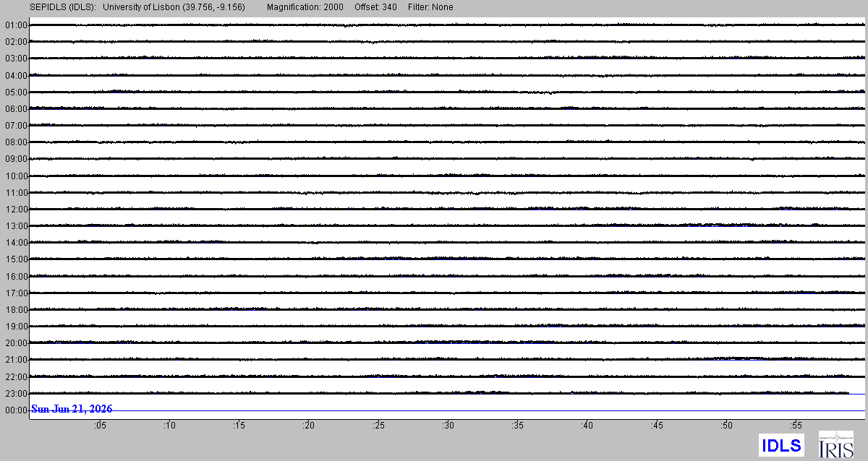Select the 08:00 hour label

pos(16,142)
